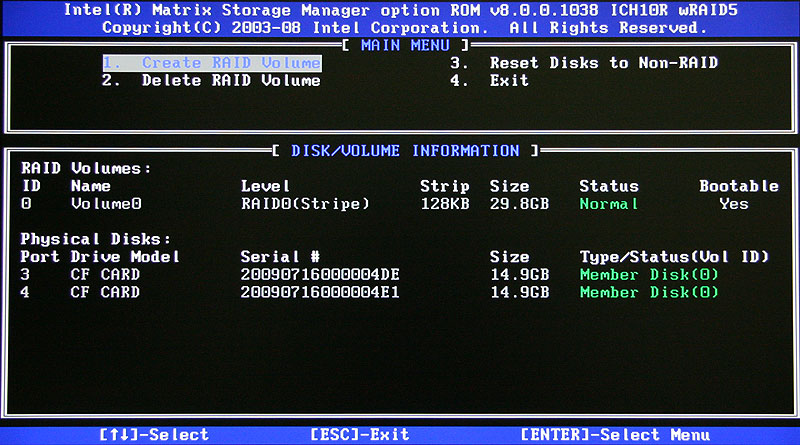Select Reset Disks to Non-RAID
Screen dimensions: 800x445
pyautogui.click(x=585, y=63)
